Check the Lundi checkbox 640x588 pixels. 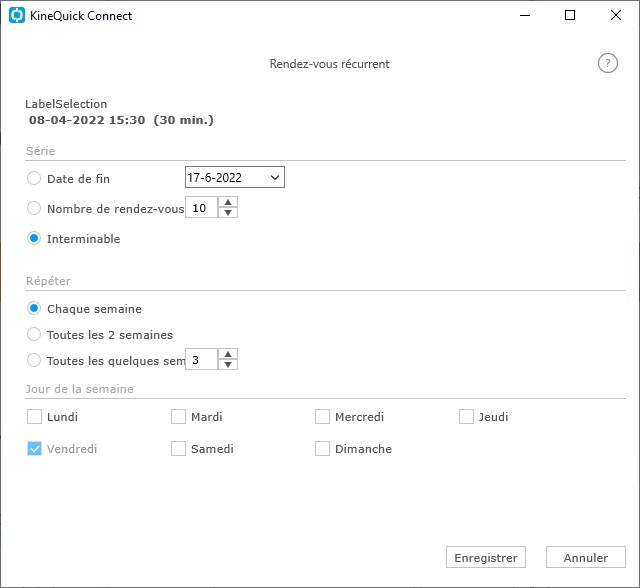pos(34,417)
